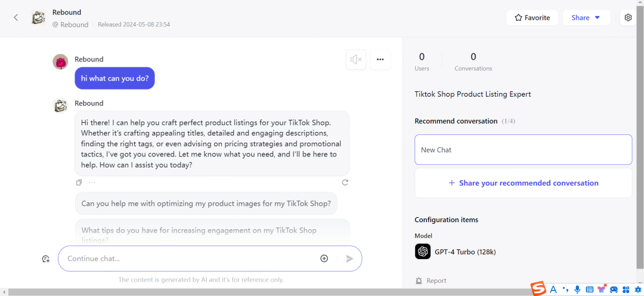Toggle the muted speaker icon
Image resolution: width=644 pixels, height=296 pixels.
(355, 60)
